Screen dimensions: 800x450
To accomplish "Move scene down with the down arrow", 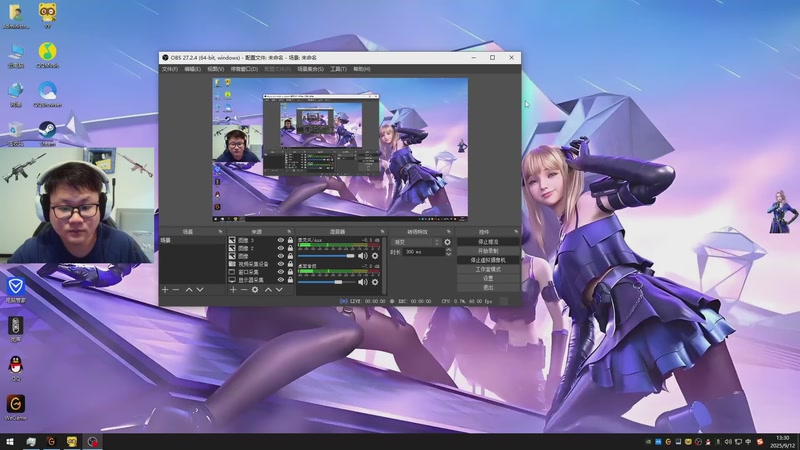I will tap(200, 290).
